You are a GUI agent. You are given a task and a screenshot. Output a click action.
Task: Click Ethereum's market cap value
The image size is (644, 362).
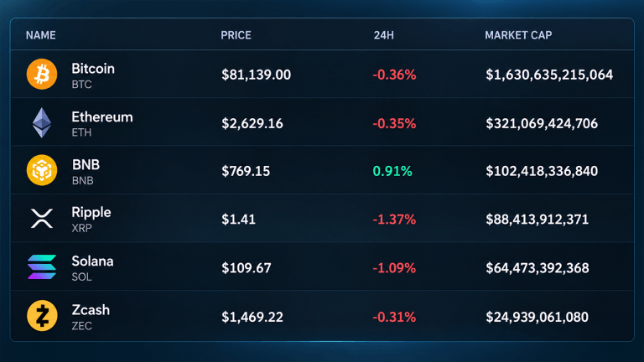coord(542,123)
